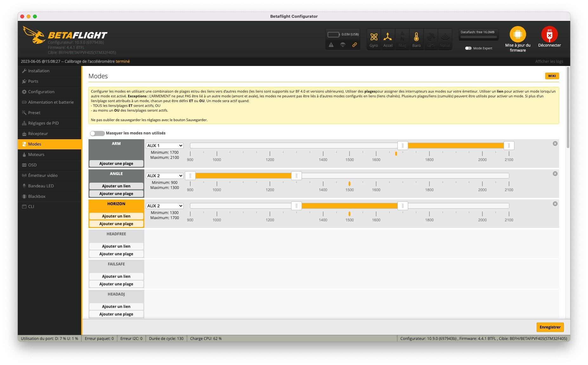Click the arming warning triangle icon
Image resolution: width=588 pixels, height=365 pixels.
pos(331,45)
